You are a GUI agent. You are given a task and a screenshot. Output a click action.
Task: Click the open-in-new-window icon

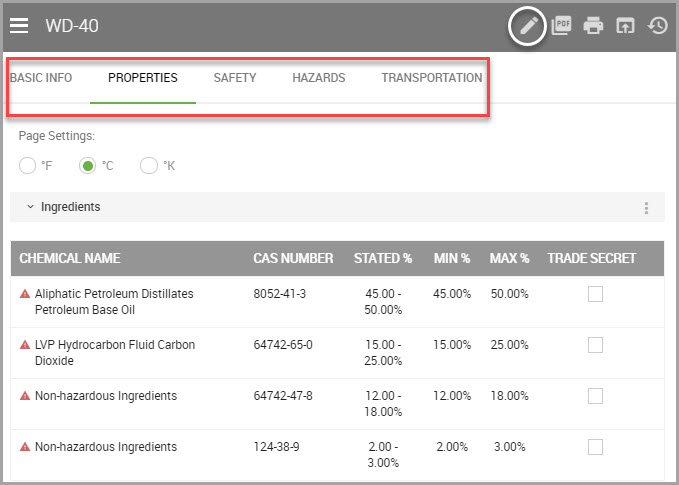click(x=625, y=26)
